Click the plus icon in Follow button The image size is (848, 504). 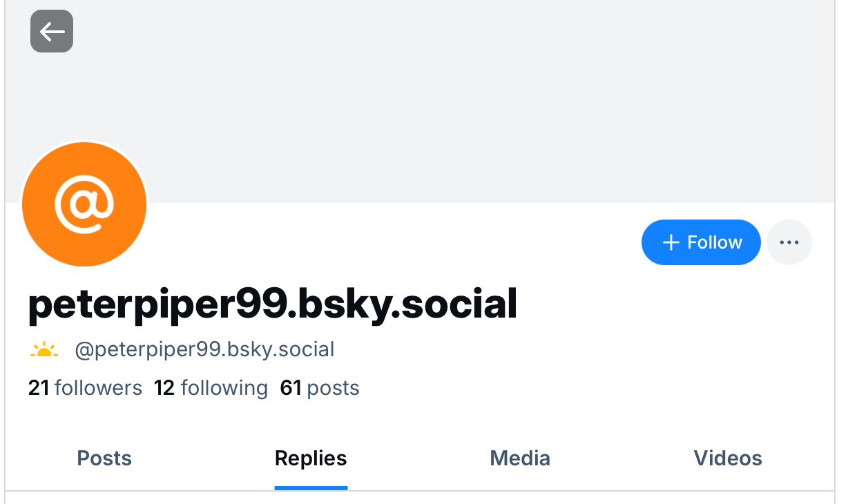pos(671,242)
